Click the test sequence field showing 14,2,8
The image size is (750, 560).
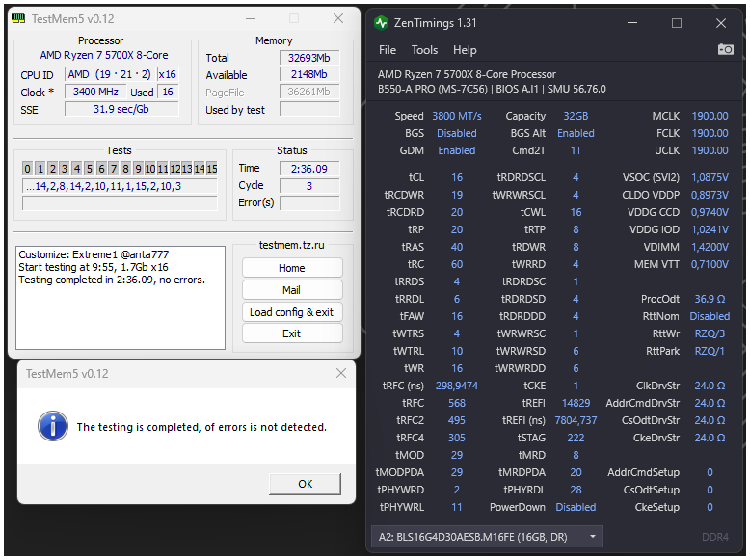coord(121,186)
